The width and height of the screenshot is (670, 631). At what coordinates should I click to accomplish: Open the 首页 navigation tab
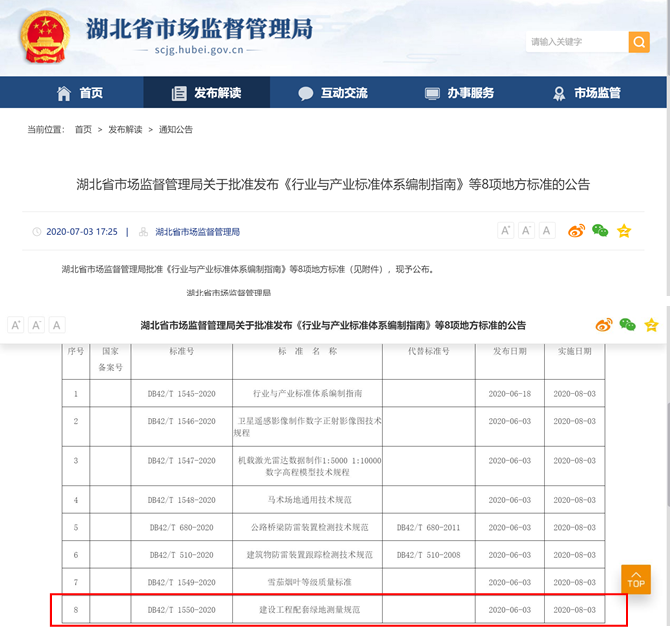[80, 93]
